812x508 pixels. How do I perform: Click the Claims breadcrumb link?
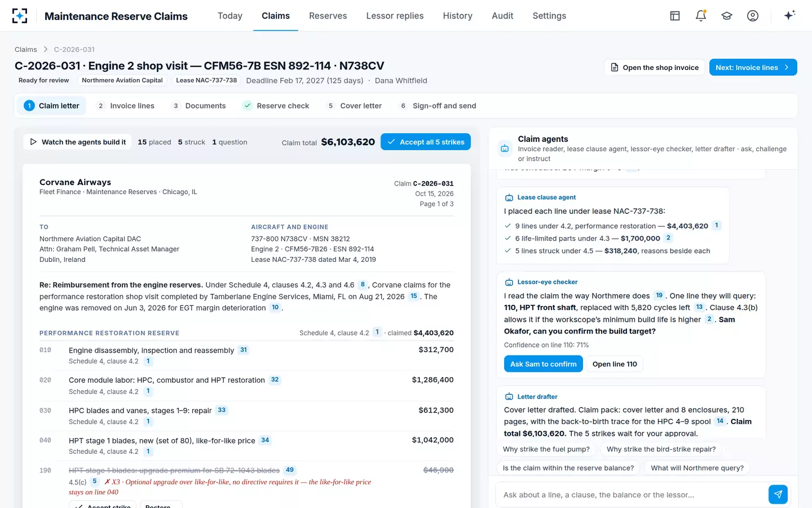point(26,50)
